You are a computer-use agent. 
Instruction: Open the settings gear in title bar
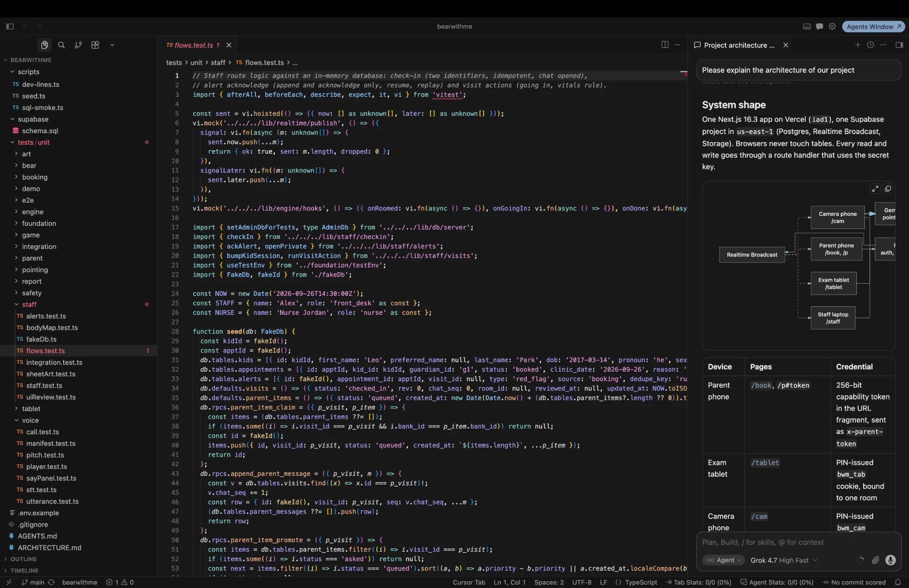[x=832, y=26]
